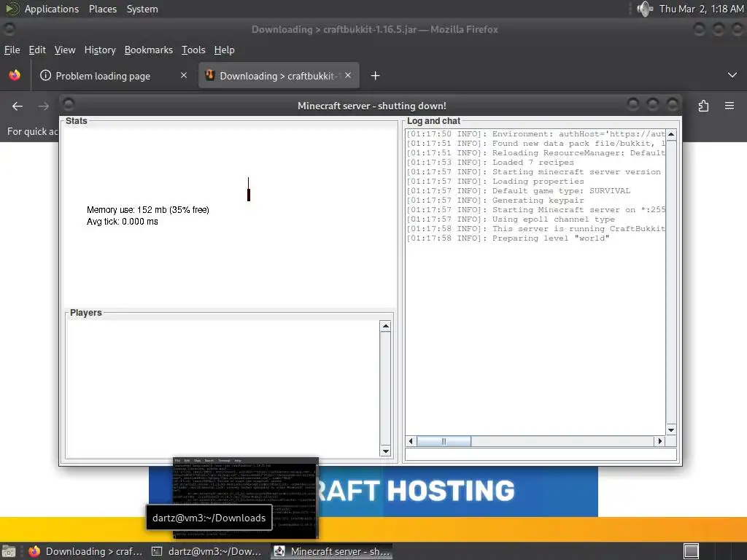The image size is (747, 560).
Task: Click the Firefox logo icon beside tabs
Action: 15,75
